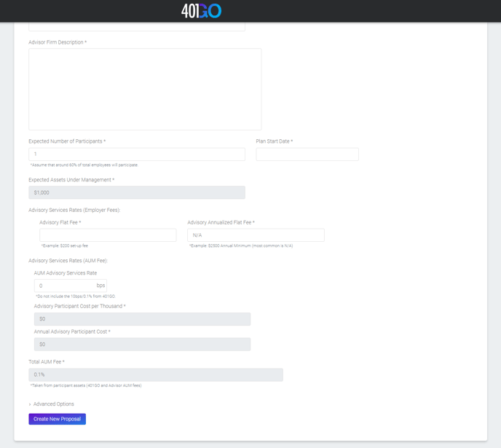The height and width of the screenshot is (448, 501).
Task: Click Advisory Participant Cost per Thousand field
Action: coord(142,319)
